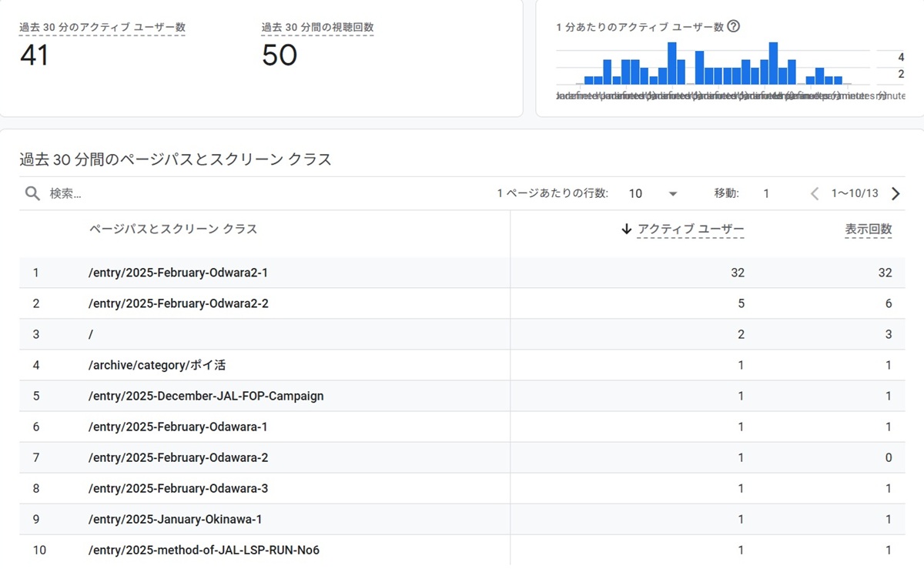This screenshot has width=924, height=569.
Task: Click 表示回数 value 3 in root path row
Action: (889, 334)
